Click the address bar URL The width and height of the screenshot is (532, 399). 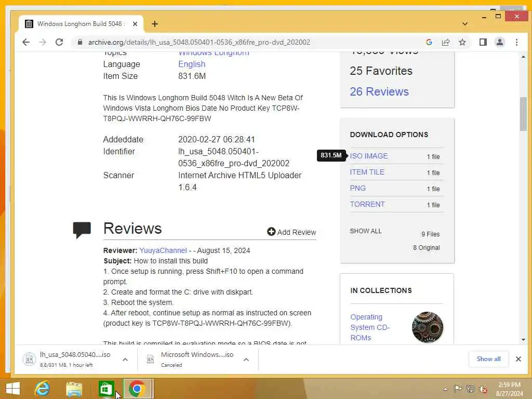pyautogui.click(x=199, y=42)
